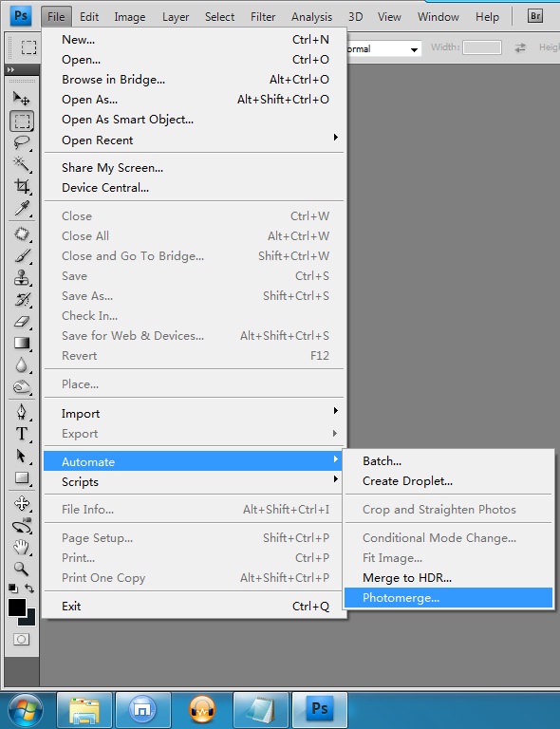
Task: Click the Photoshop taskbar button
Action: click(319, 710)
